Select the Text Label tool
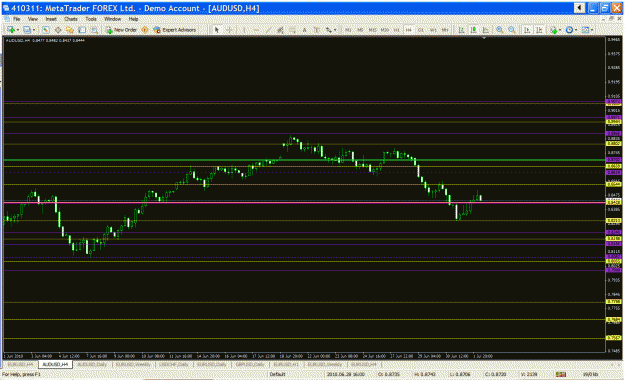Viewport: 625px width, 380px height. click(316, 30)
